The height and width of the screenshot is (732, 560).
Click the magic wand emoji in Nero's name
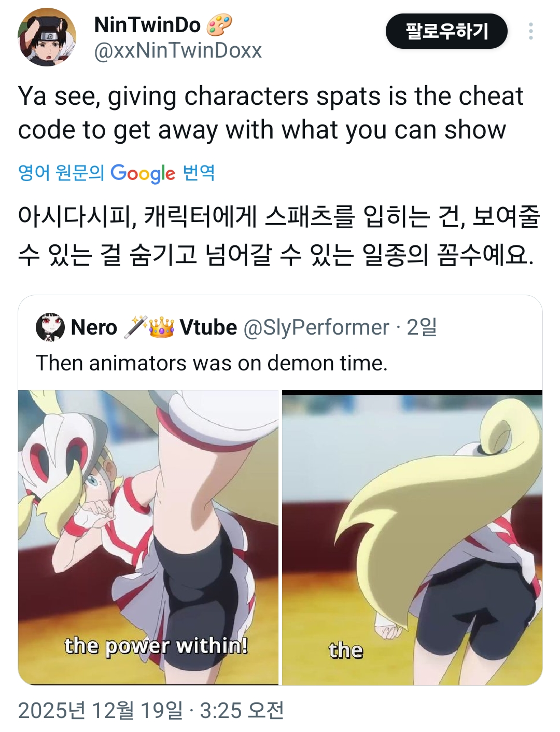tap(136, 327)
